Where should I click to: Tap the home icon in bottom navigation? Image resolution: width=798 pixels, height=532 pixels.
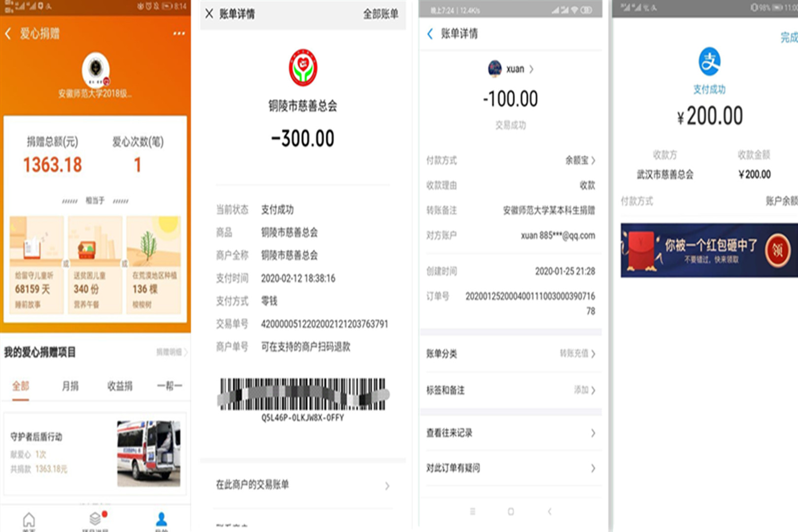[29, 520]
